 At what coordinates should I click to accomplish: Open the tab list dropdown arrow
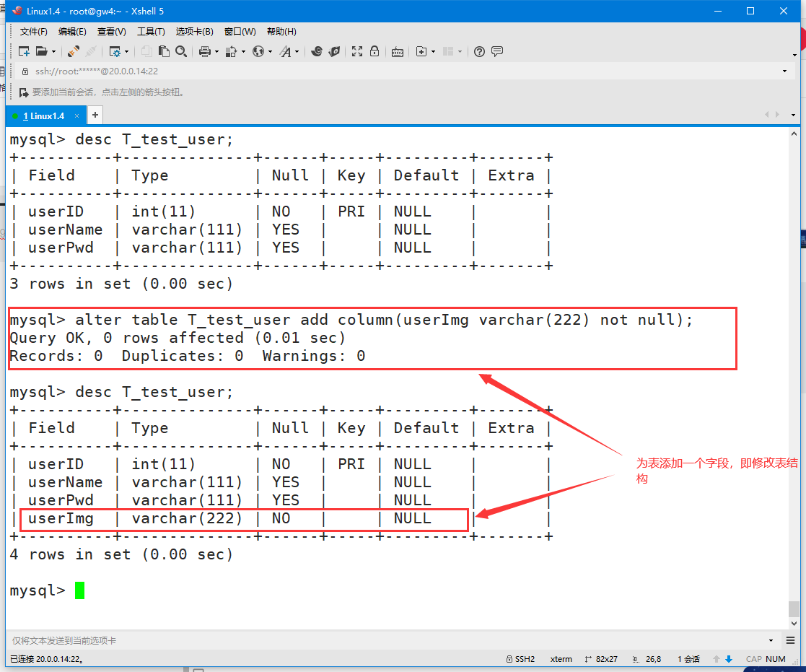[793, 115]
